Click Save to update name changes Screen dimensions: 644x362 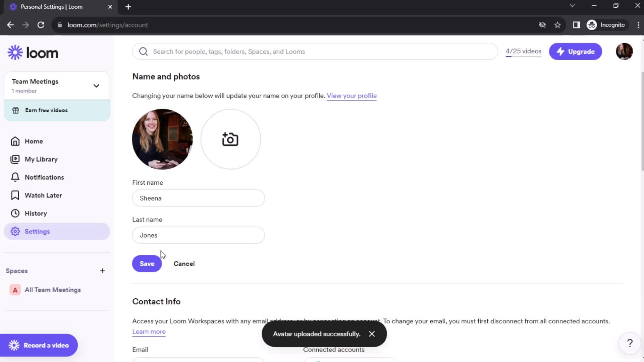147,263
